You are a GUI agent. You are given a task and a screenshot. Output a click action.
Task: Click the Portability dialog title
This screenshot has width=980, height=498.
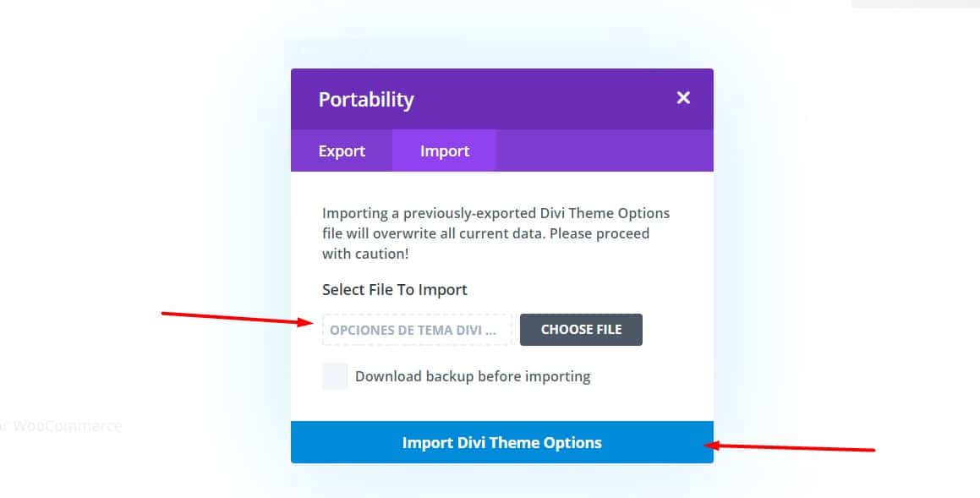pyautogui.click(x=366, y=100)
